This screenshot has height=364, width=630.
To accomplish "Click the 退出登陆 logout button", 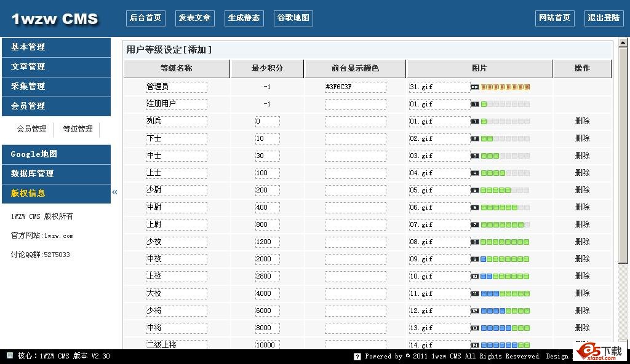I will click(604, 18).
